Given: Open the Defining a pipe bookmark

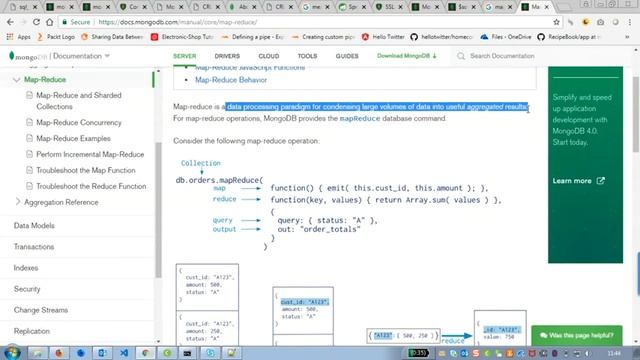Looking at the screenshot, I should click(x=253, y=37).
